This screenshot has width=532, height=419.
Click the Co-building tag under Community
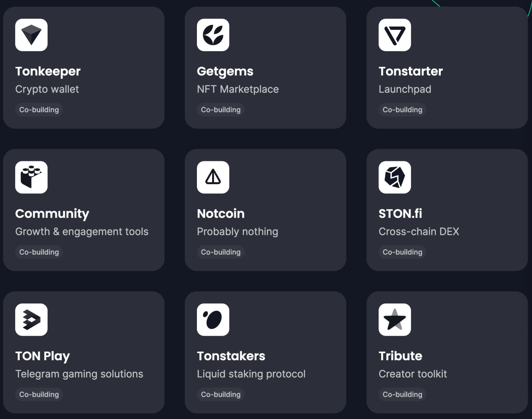[39, 252]
